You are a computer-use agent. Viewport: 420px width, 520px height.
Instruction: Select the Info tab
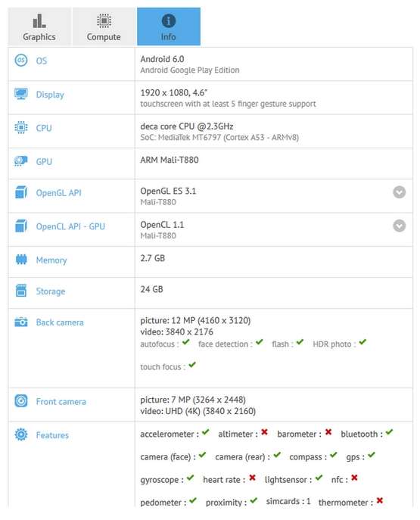click(169, 26)
